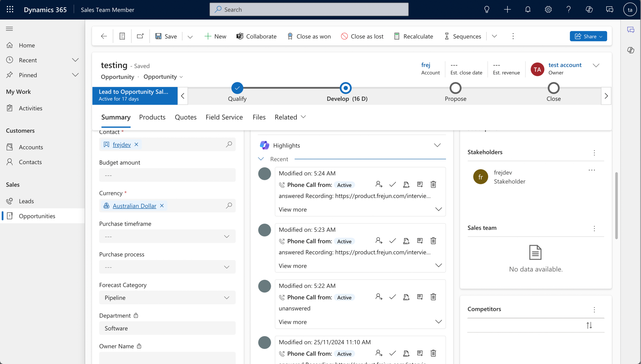Viewport: 641px width, 364px height.
Task: Click the Recalculate icon
Action: pyautogui.click(x=397, y=36)
